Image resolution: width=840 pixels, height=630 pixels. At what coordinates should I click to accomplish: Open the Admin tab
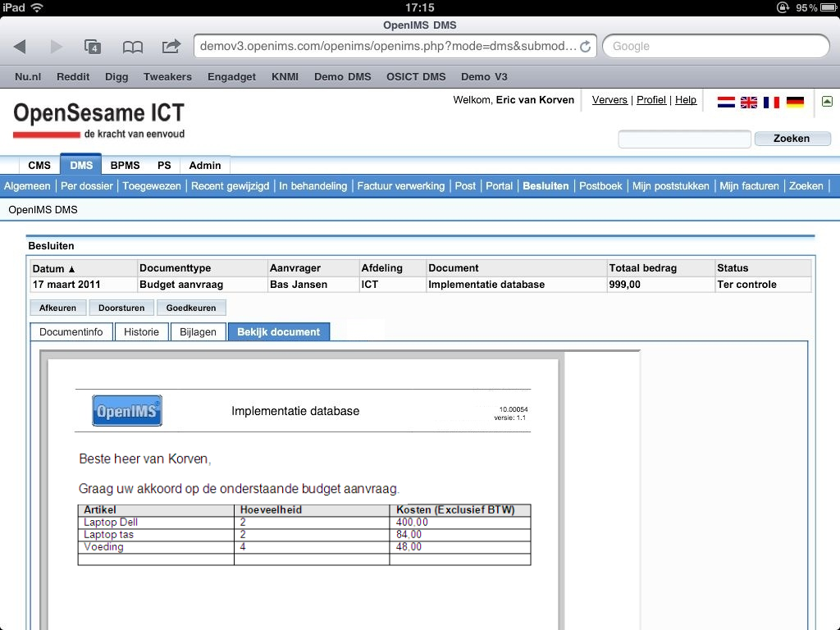click(x=204, y=166)
